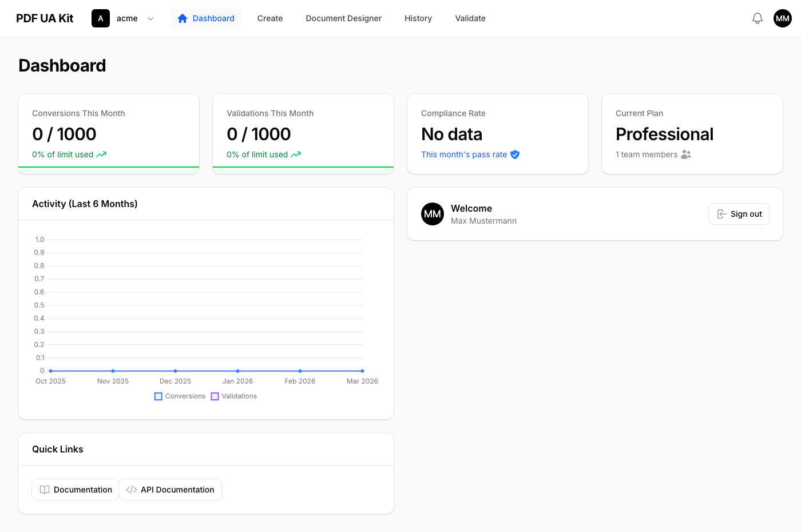Open the Documentation quick link
801x532 pixels.
[76, 490]
